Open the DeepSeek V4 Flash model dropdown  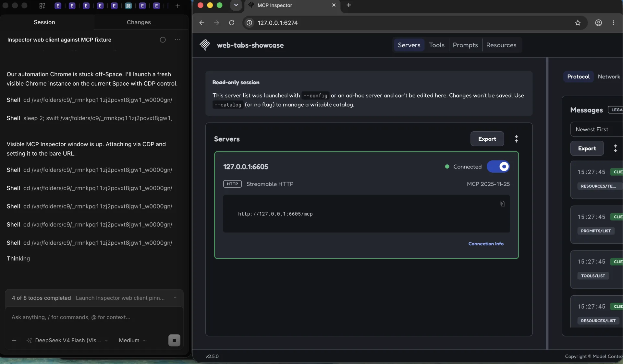tap(67, 340)
